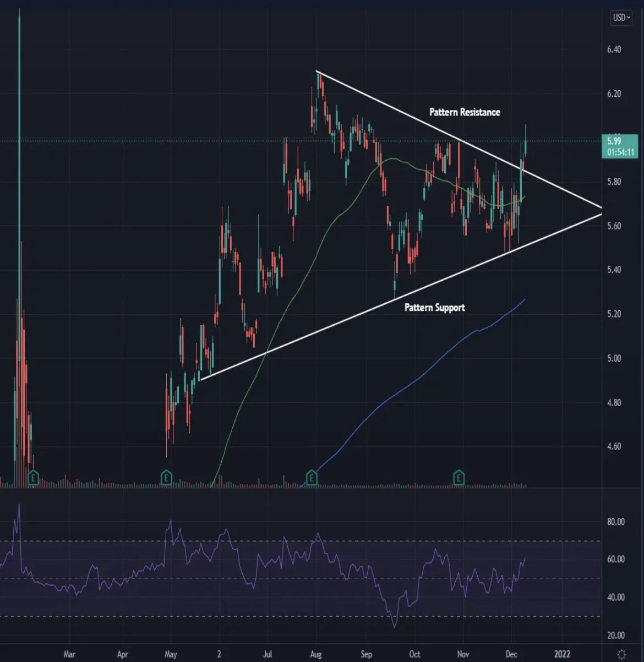Click the 5.60 price axis label

(614, 226)
